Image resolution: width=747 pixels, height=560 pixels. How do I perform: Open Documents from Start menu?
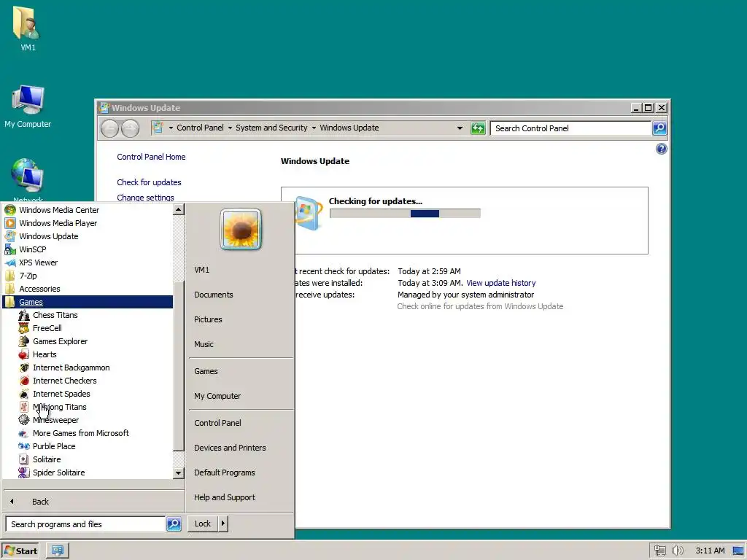click(214, 295)
